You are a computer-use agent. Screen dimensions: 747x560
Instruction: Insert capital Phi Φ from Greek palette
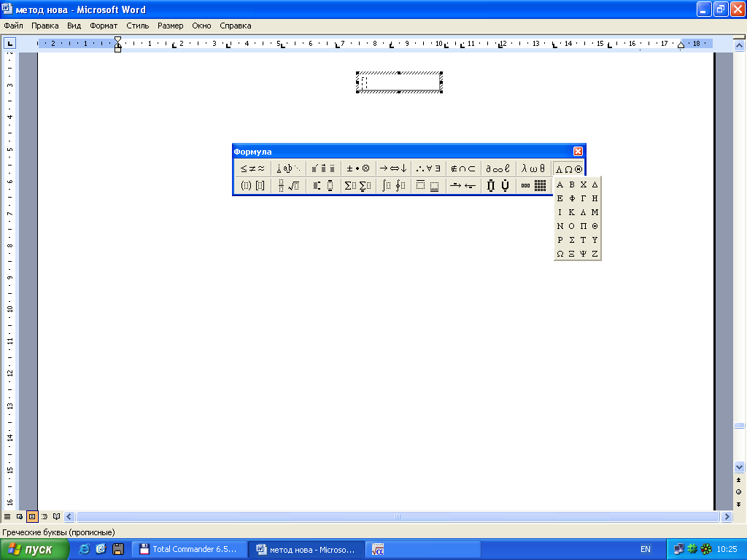pos(572,198)
